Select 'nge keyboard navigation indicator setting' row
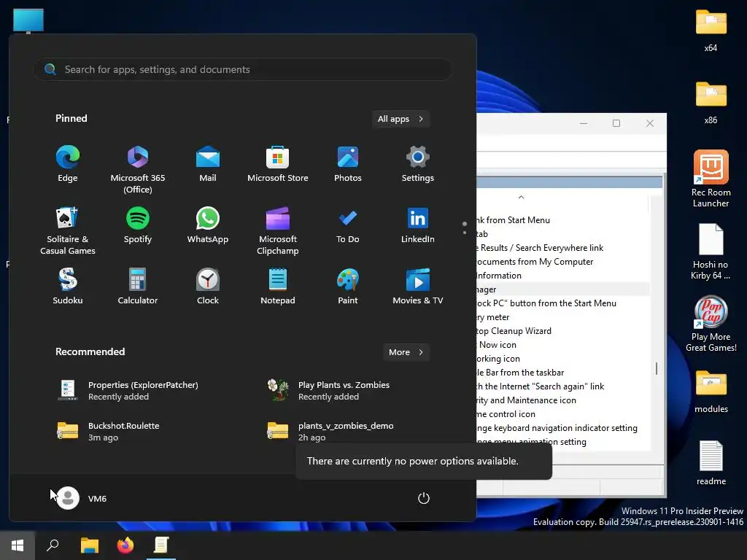 [x=563, y=428]
